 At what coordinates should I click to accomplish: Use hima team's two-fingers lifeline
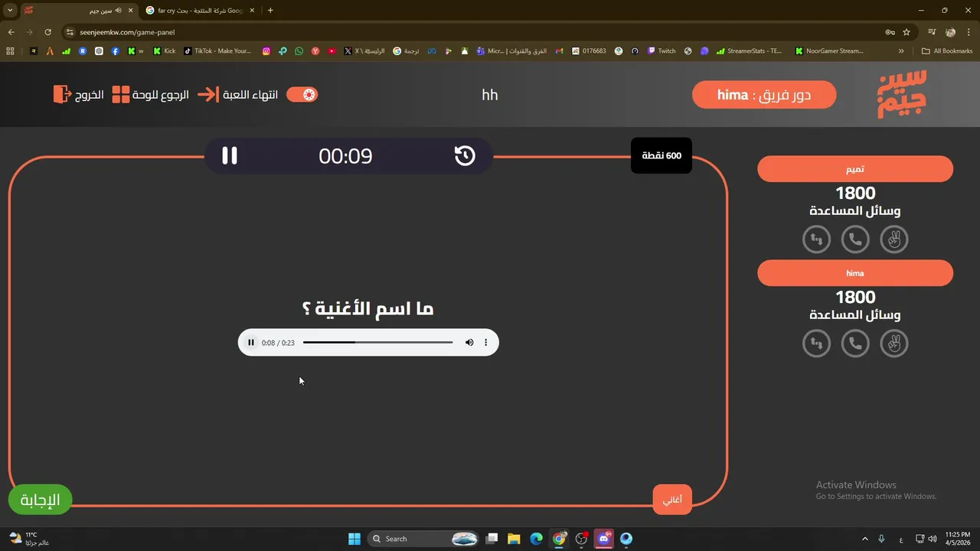[x=893, y=344]
